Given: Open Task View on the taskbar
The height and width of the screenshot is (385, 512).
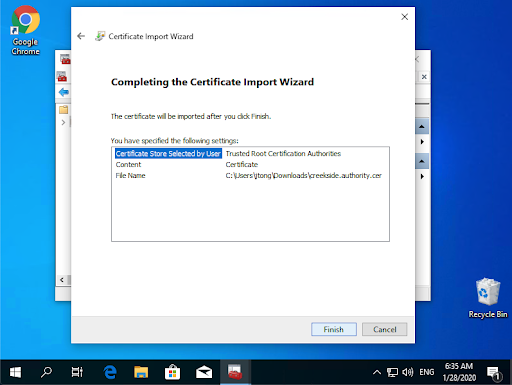Looking at the screenshot, I should 77,372.
